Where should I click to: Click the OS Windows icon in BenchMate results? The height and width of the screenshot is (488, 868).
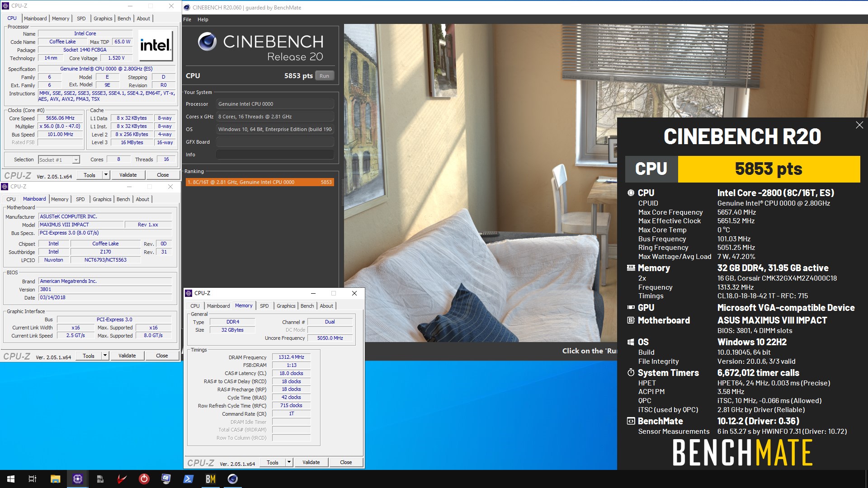(631, 342)
